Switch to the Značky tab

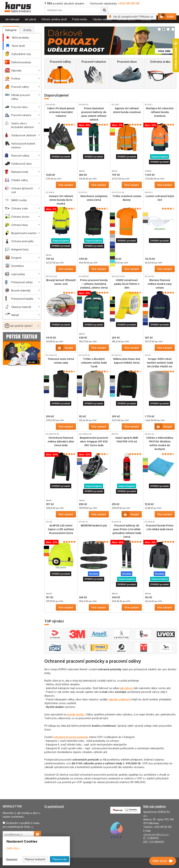coord(27,30)
